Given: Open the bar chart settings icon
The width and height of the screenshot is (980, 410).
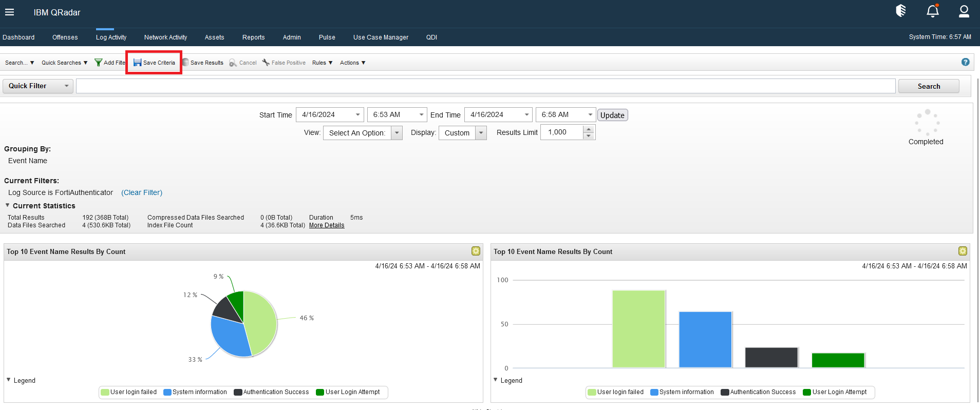Looking at the screenshot, I should click(963, 251).
